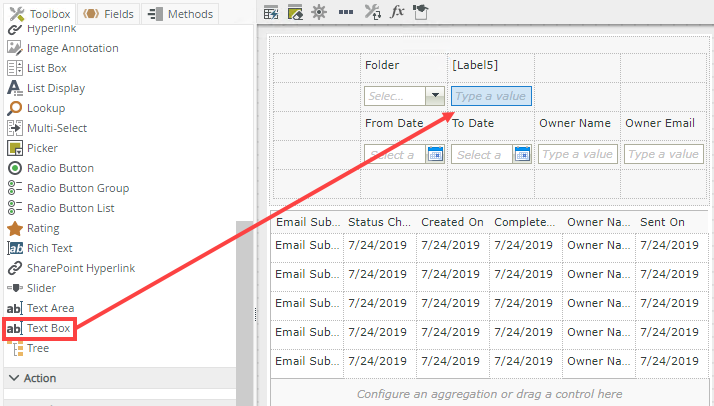Select the Text Area control
714x406 pixels.
click(41, 309)
